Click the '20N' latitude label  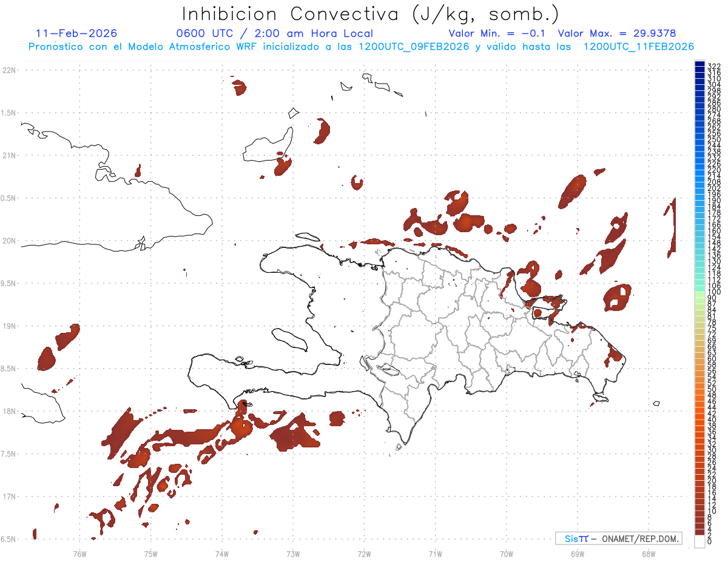pyautogui.click(x=8, y=241)
